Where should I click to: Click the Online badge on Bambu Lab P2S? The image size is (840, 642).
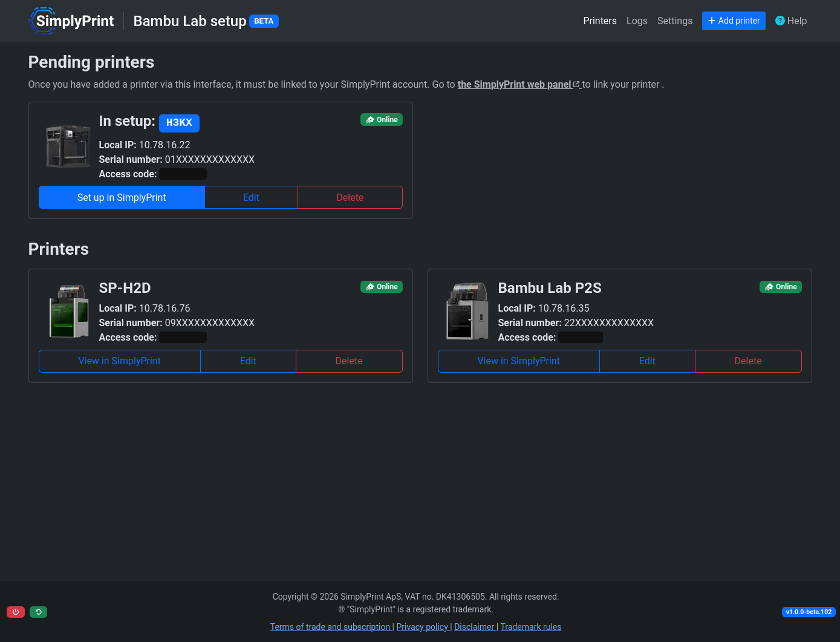click(781, 287)
